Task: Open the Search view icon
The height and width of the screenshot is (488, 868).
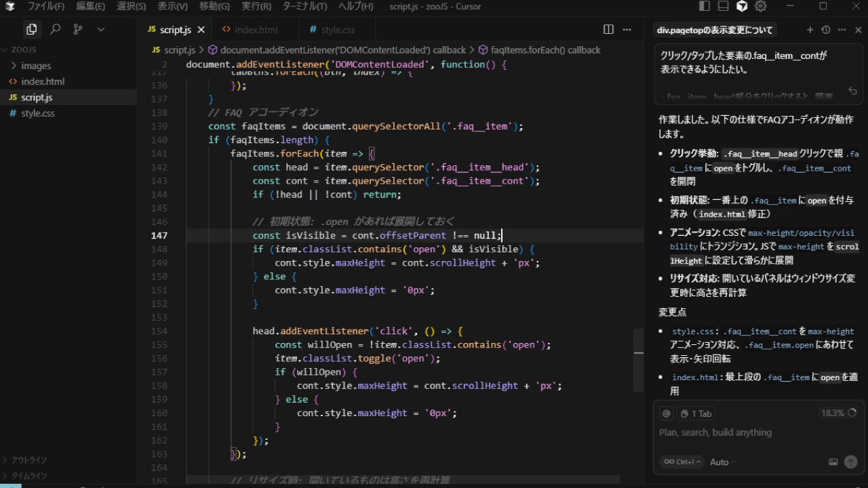Action: [56, 29]
